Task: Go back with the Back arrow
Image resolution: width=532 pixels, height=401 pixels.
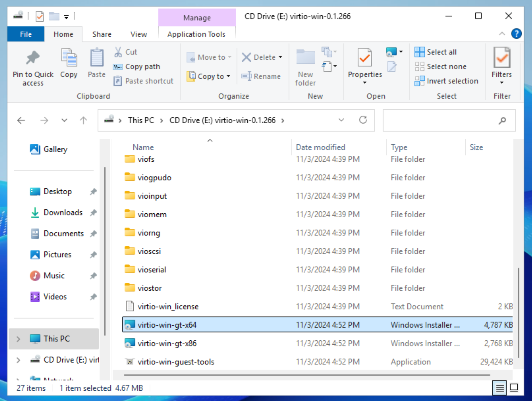Action: pyautogui.click(x=21, y=120)
